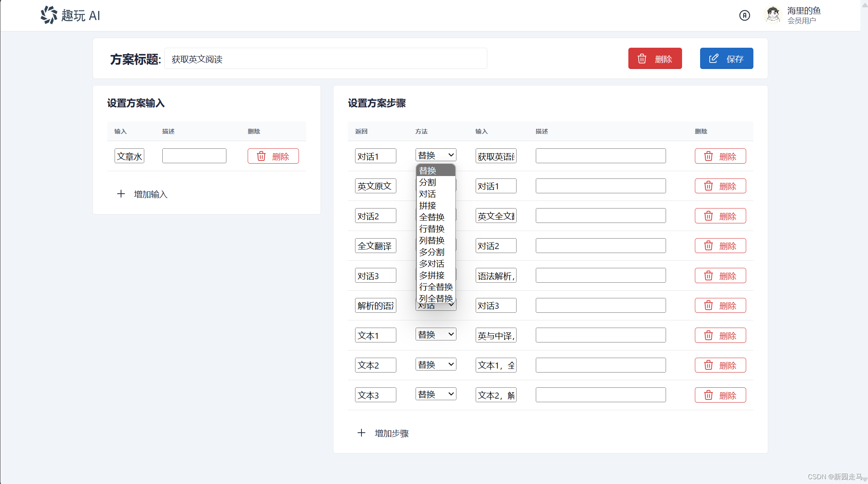
Task: Open method dropdown for the 文本3 row
Action: coord(436,394)
